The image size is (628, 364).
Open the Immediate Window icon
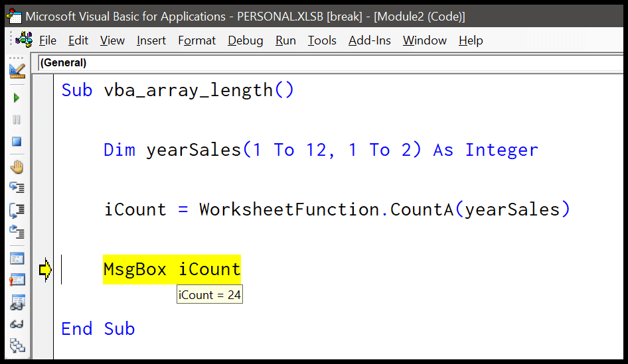point(17,280)
